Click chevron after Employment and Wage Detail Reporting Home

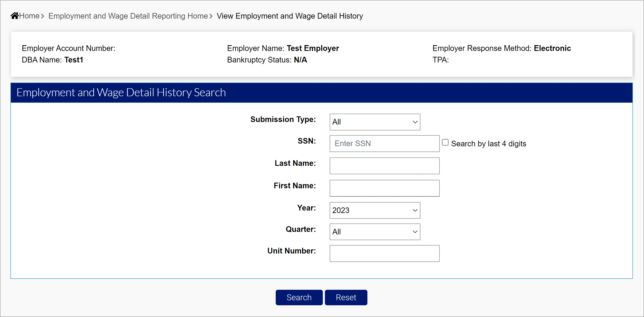click(x=211, y=16)
